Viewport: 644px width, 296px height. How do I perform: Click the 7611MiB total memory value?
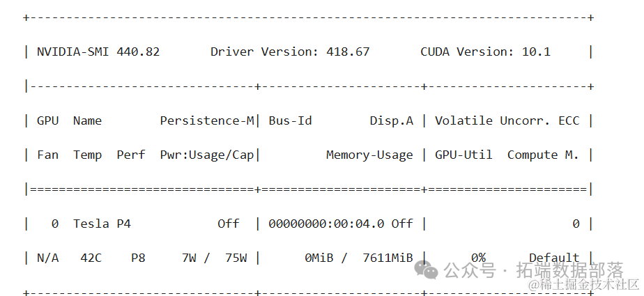click(x=388, y=258)
